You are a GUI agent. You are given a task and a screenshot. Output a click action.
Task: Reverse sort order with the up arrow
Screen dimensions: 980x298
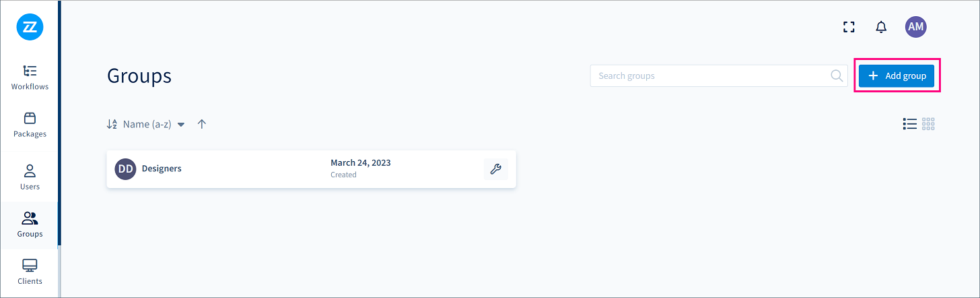202,124
